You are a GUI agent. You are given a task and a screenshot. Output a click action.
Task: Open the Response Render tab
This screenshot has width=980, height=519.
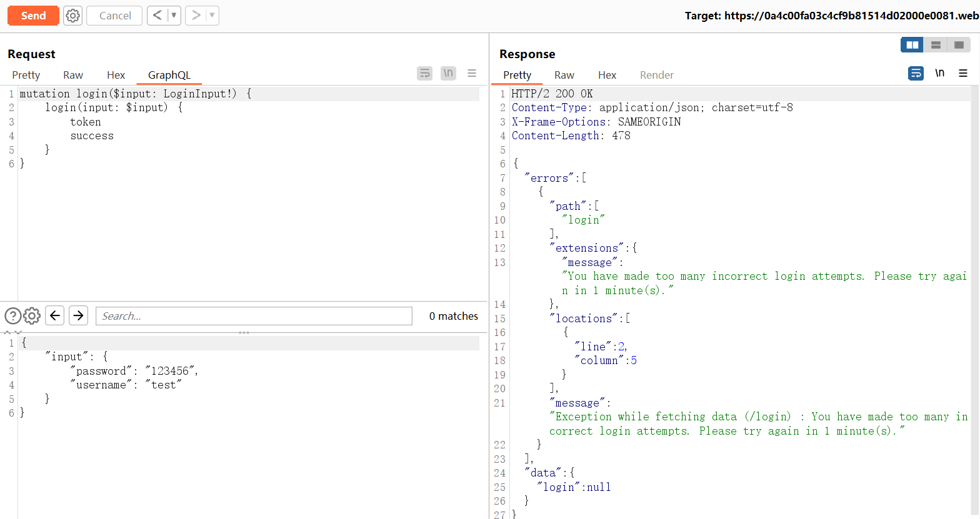[x=656, y=75]
